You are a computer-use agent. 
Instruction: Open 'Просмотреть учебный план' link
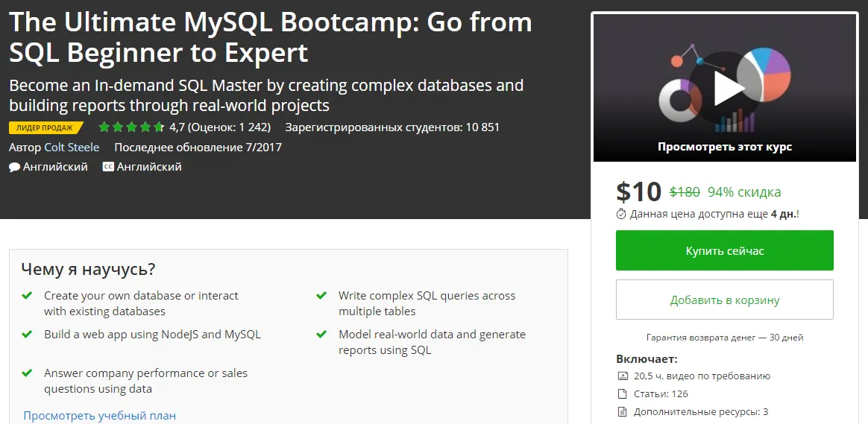pos(99,416)
